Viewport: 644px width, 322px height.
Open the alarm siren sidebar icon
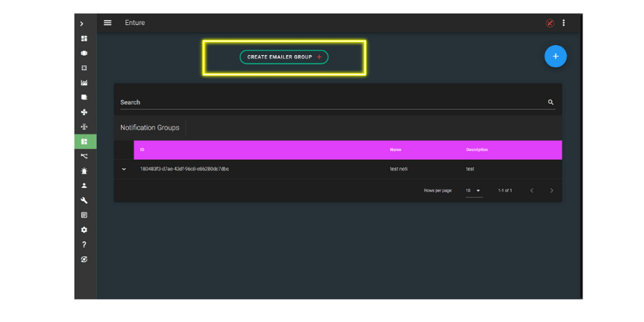[x=84, y=171]
